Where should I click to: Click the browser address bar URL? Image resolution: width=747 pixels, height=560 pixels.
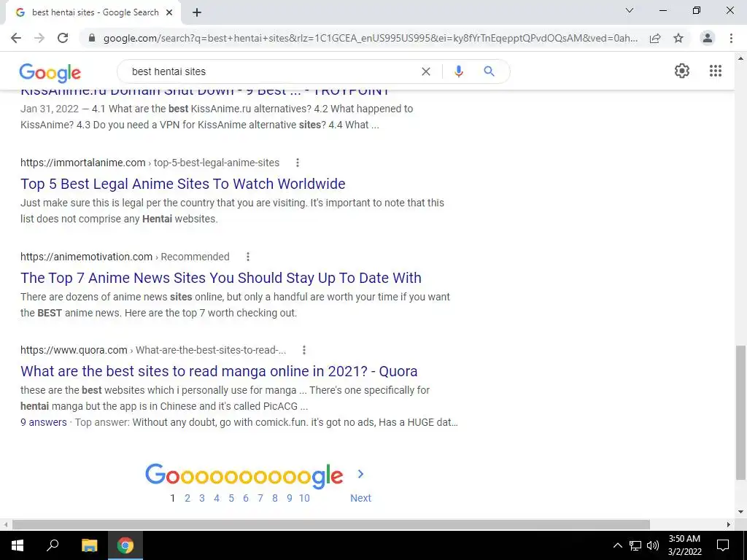coord(371,38)
